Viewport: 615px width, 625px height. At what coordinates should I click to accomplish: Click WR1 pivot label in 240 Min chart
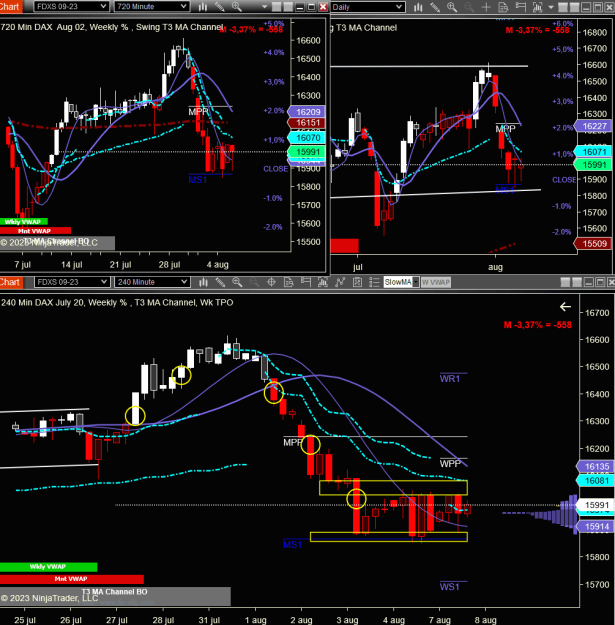[x=450, y=379]
